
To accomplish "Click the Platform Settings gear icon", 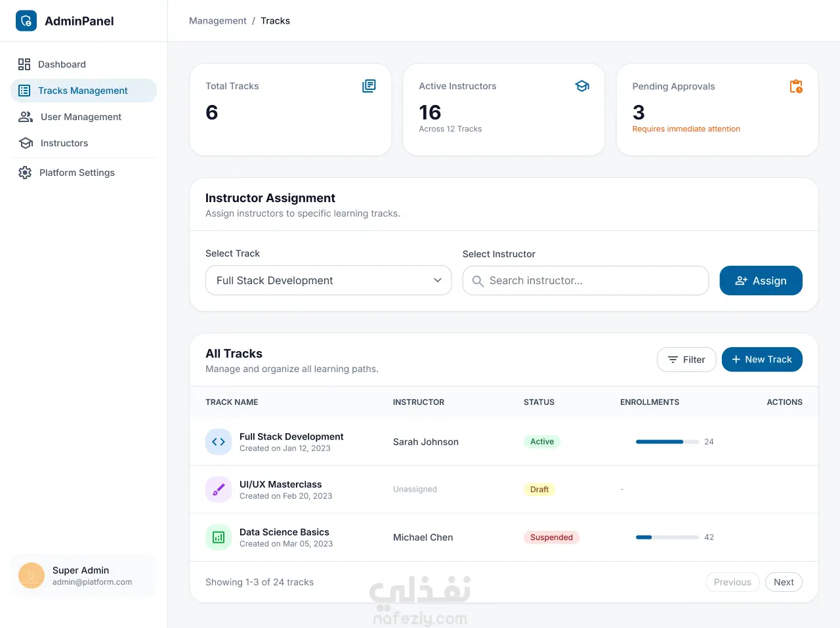I will 25,173.
